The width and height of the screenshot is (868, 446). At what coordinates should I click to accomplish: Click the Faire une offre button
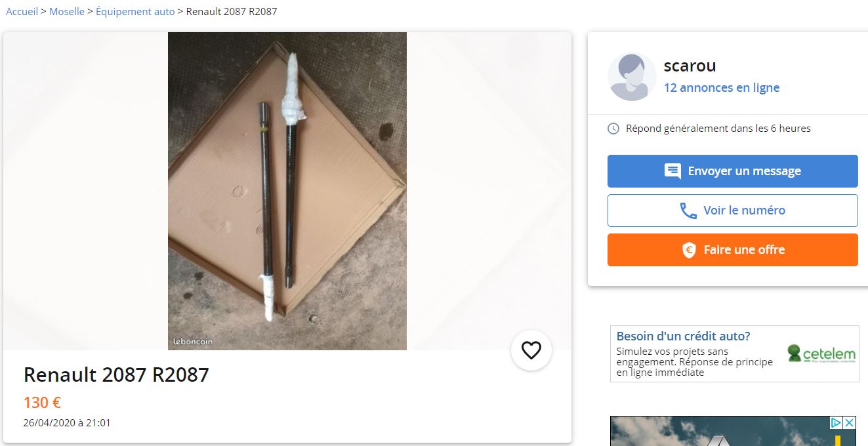coord(733,250)
